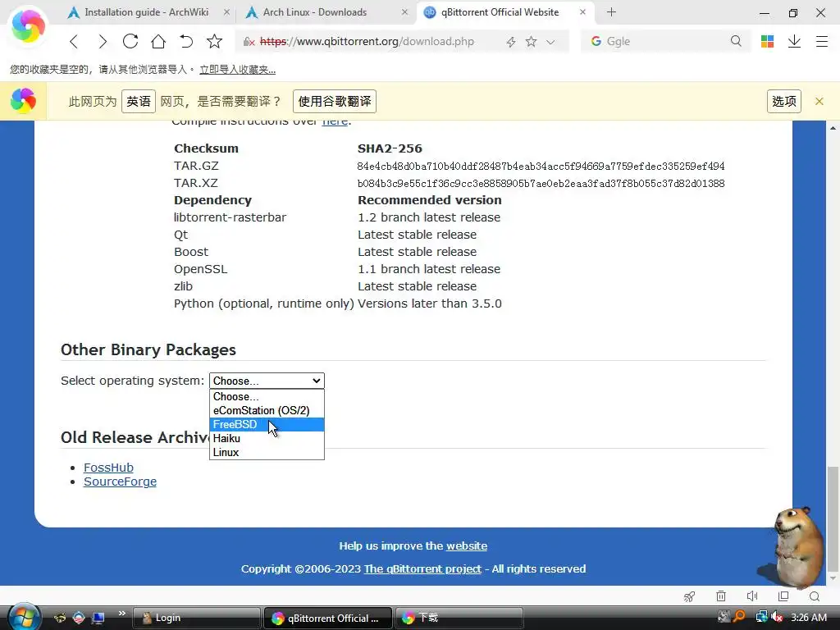Select Haiku from the list
This screenshot has width=840, height=630.
click(x=267, y=438)
